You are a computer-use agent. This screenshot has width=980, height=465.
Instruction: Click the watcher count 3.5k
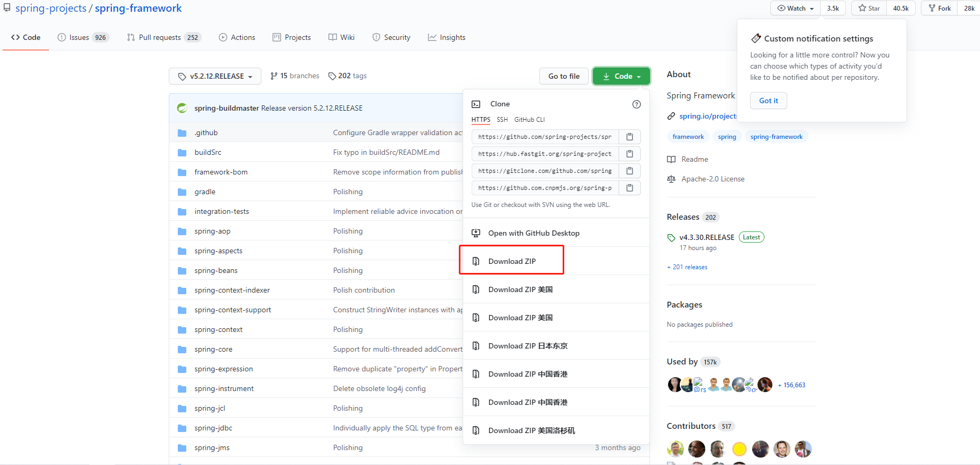point(833,8)
